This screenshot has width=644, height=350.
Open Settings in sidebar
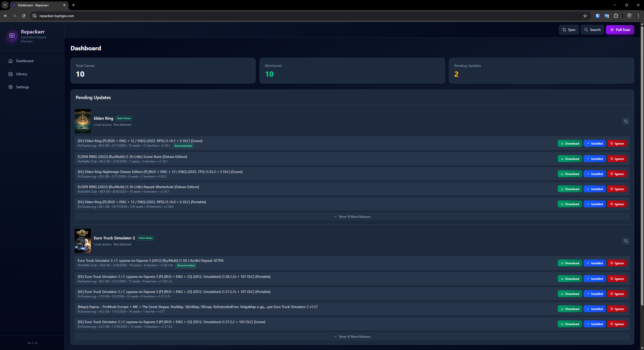tap(22, 87)
